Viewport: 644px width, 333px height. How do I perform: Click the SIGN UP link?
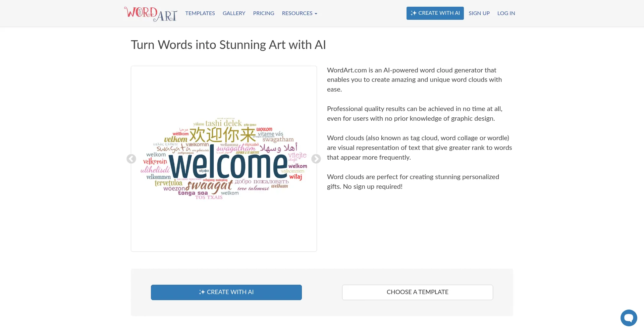click(479, 13)
